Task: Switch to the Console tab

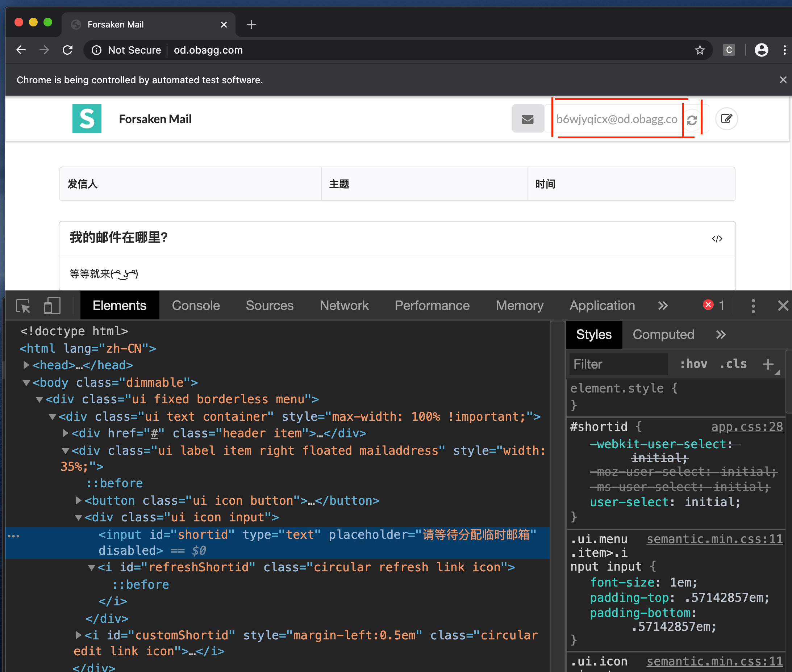Action: 196,306
